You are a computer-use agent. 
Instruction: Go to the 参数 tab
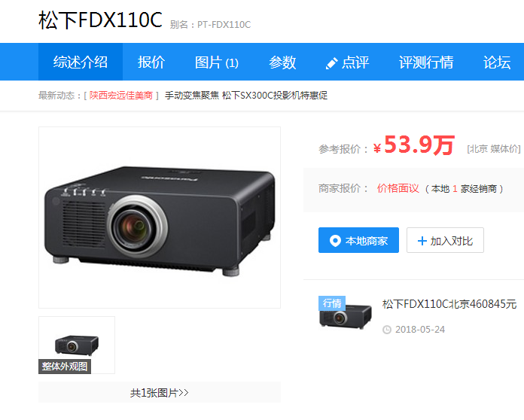point(282,62)
